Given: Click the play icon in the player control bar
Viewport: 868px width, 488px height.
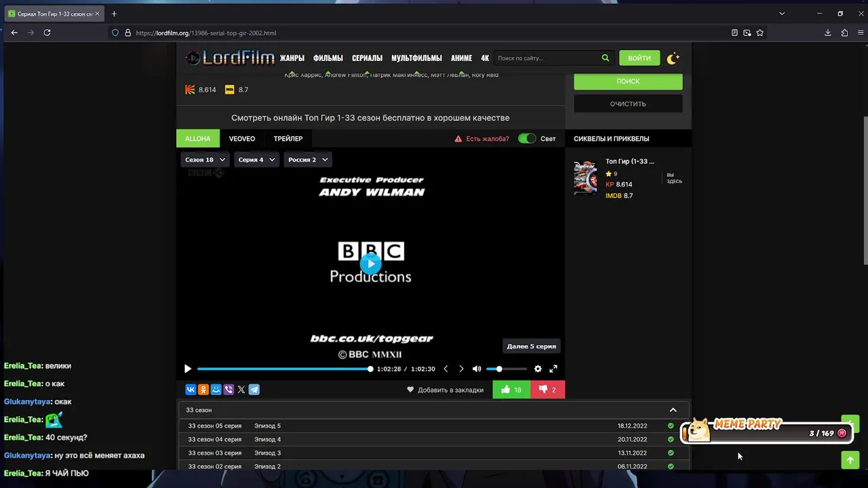Looking at the screenshot, I should [188, 369].
